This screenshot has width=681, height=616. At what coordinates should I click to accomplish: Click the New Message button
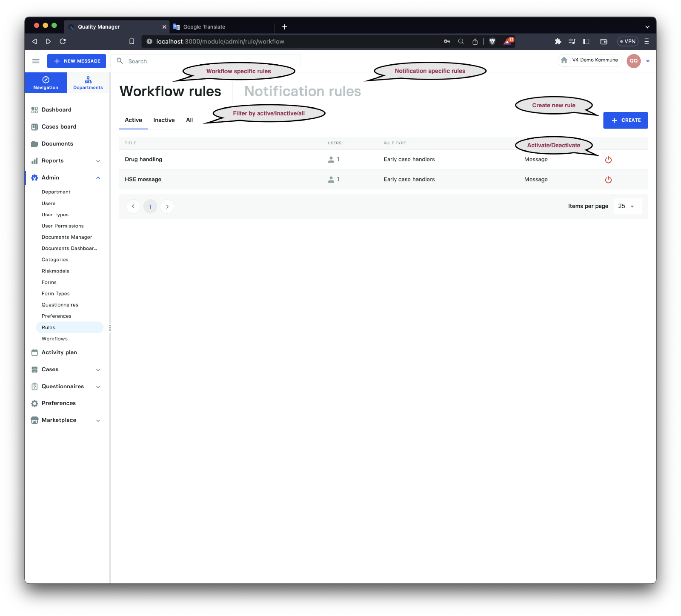[x=77, y=61]
